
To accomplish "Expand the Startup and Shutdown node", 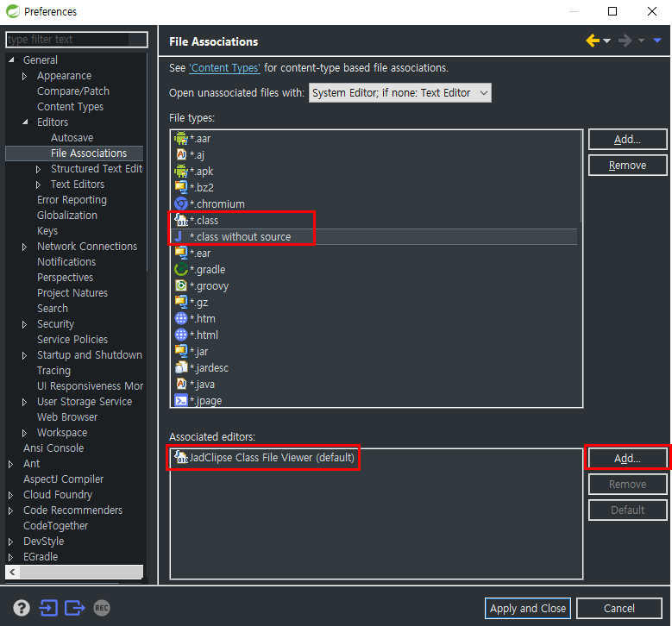I will 24,355.
